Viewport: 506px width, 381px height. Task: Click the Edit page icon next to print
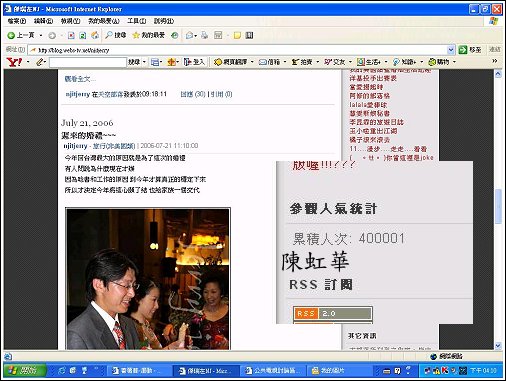(218, 35)
